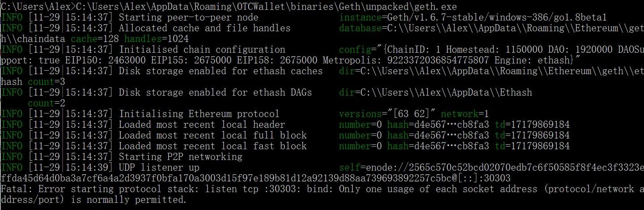Click "Loaded most recent local header" line
The image size is (644, 210).
coord(202,125)
